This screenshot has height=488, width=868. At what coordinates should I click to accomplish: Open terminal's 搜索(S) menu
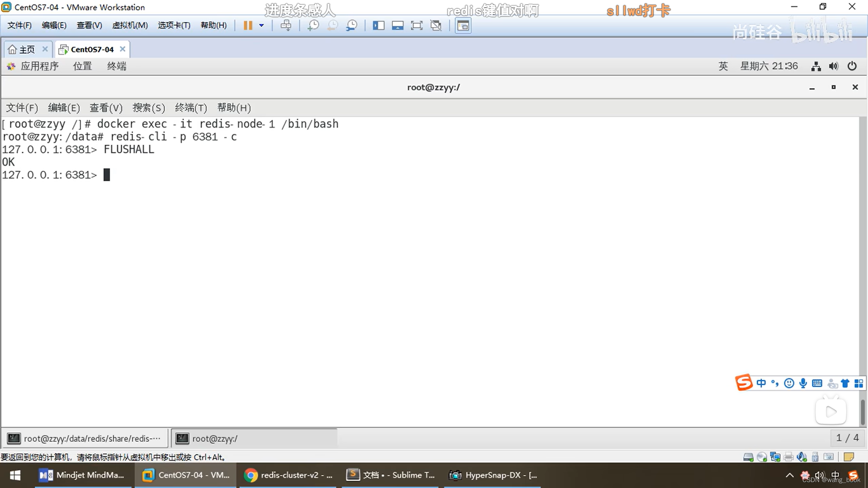[x=148, y=108]
